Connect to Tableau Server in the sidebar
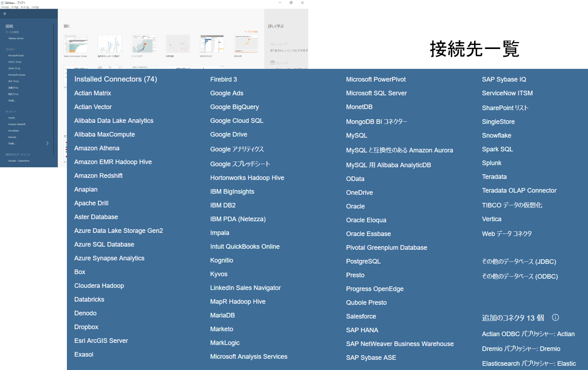The image size is (588, 370). click(16, 38)
